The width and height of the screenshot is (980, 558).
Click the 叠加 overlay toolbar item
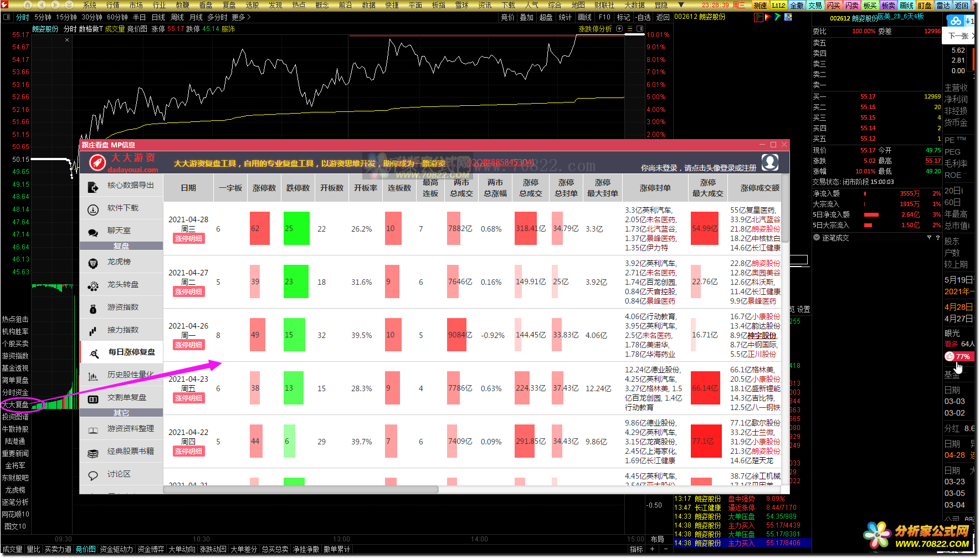[x=526, y=17]
